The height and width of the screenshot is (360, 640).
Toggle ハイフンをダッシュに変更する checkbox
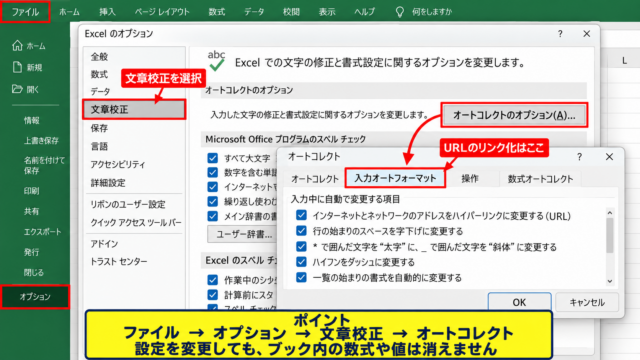coord(301,262)
